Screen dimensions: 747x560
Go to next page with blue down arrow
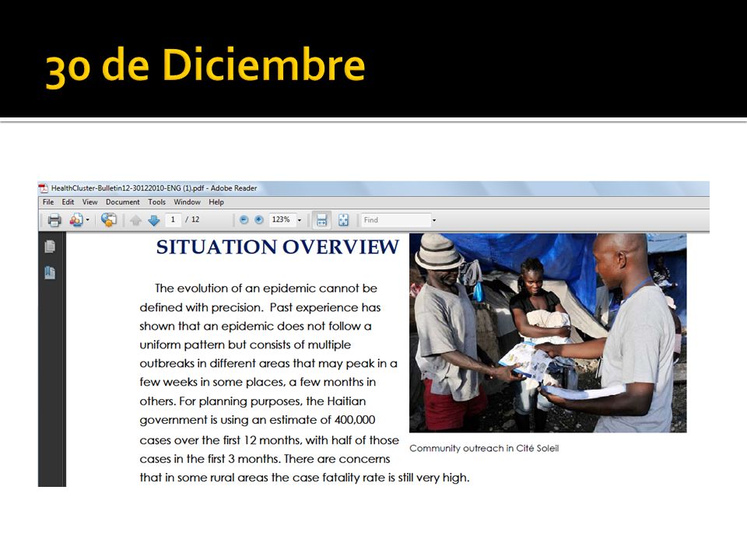(153, 220)
